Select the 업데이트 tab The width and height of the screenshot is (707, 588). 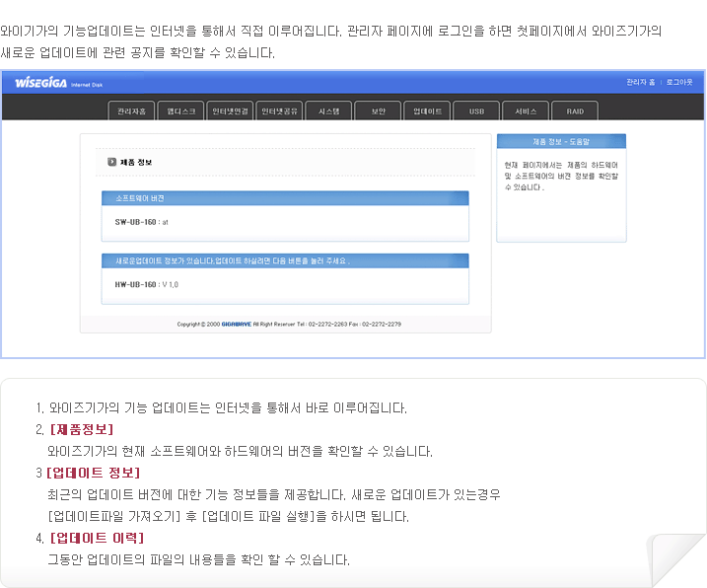[x=427, y=111]
